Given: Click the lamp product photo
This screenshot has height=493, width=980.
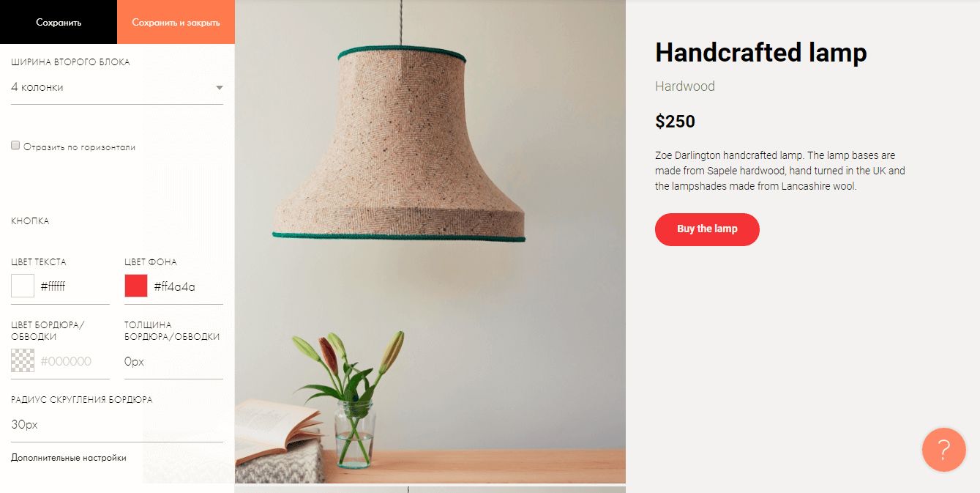Looking at the screenshot, I should (430, 242).
